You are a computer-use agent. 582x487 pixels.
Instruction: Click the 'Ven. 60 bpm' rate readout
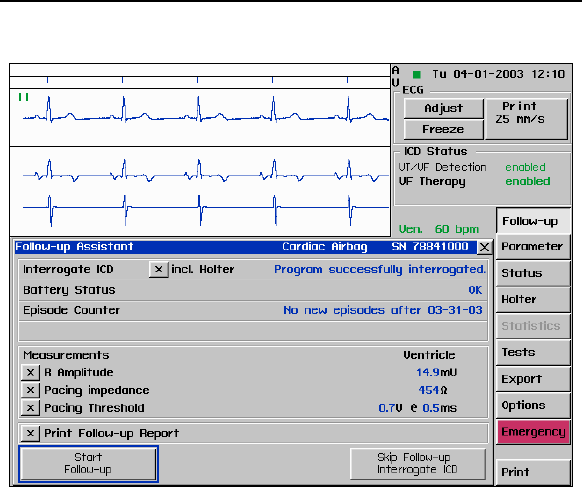tap(439, 229)
